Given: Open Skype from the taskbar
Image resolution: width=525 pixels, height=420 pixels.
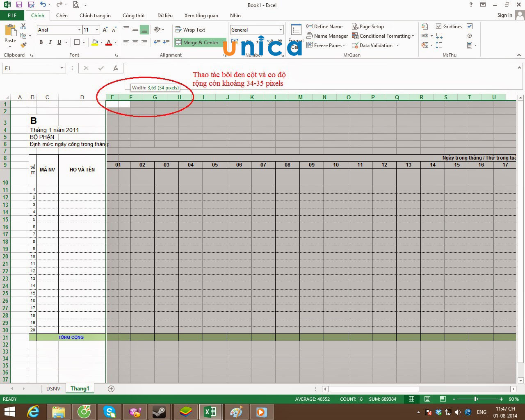Looking at the screenshot, I should (x=110, y=411).
